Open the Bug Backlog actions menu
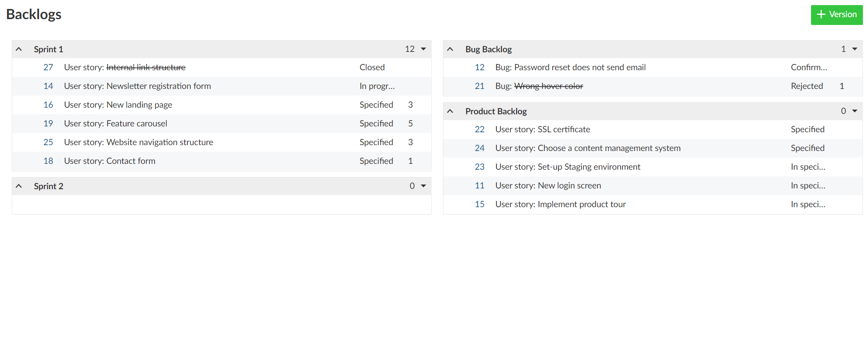The image size is (868, 348). point(855,49)
